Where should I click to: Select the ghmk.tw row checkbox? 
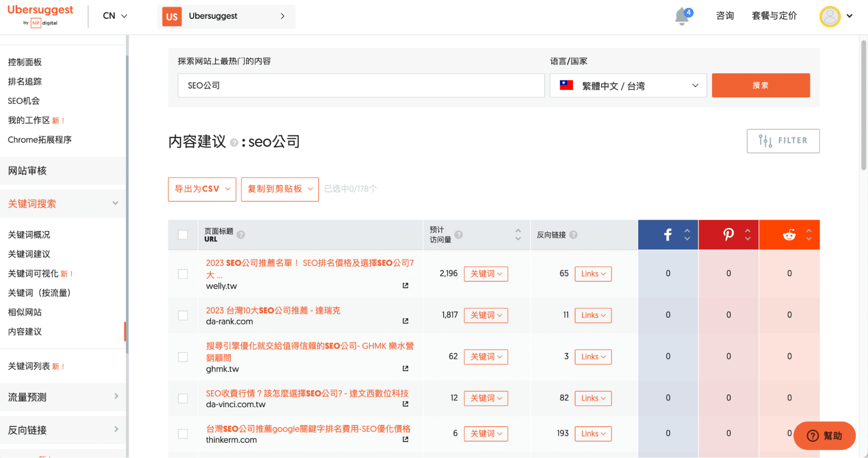click(183, 357)
